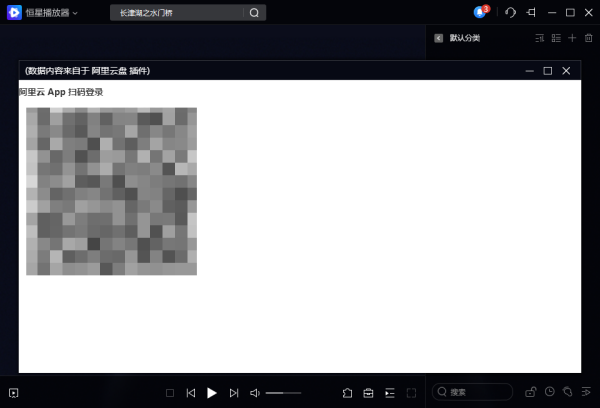Click the open file icon at bottom left

point(14,393)
